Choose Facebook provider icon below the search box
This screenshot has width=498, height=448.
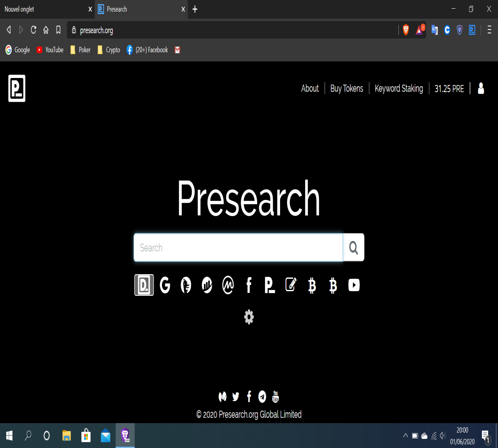(x=249, y=285)
